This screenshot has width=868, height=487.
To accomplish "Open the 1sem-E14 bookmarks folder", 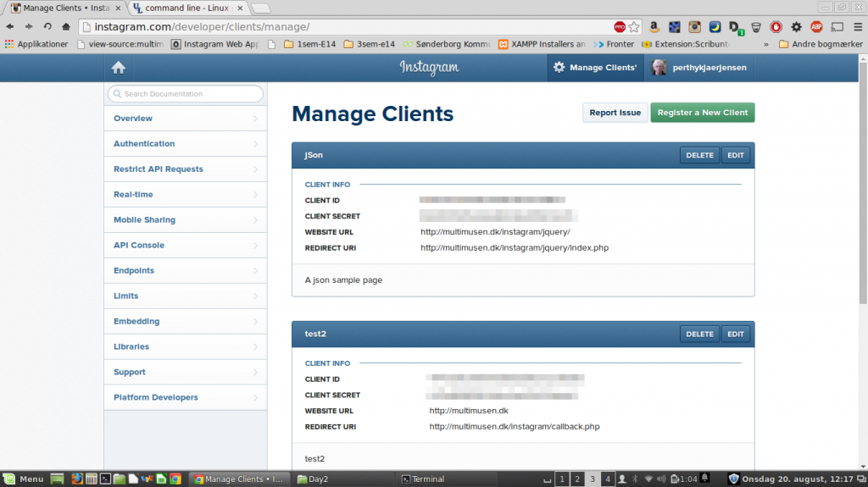I will [310, 44].
